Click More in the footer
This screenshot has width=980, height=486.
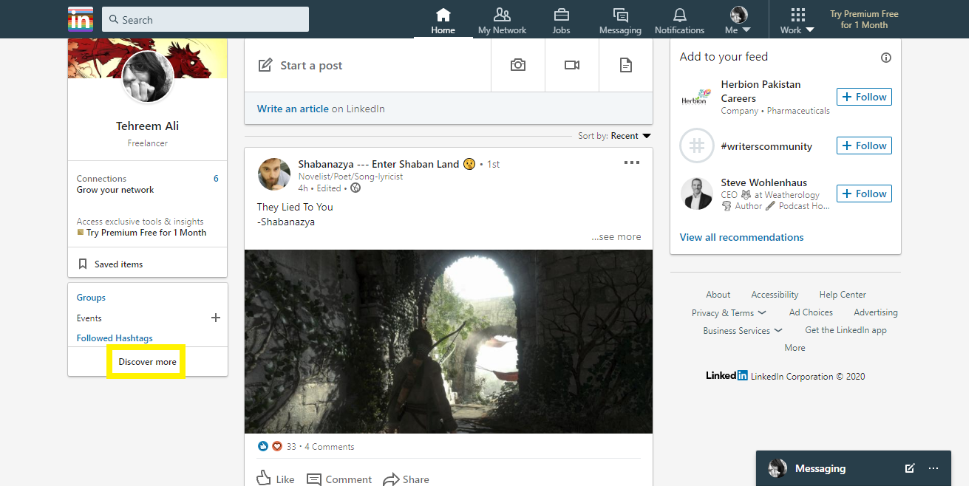pyautogui.click(x=795, y=348)
